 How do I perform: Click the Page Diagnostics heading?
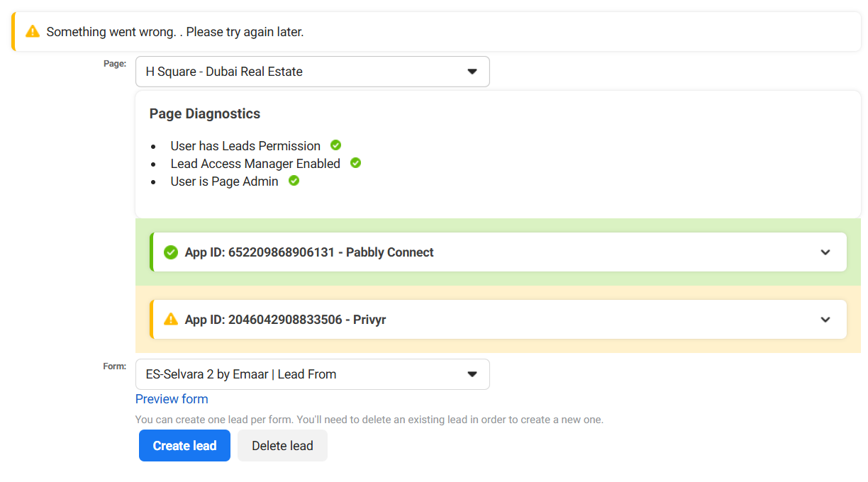coord(205,113)
